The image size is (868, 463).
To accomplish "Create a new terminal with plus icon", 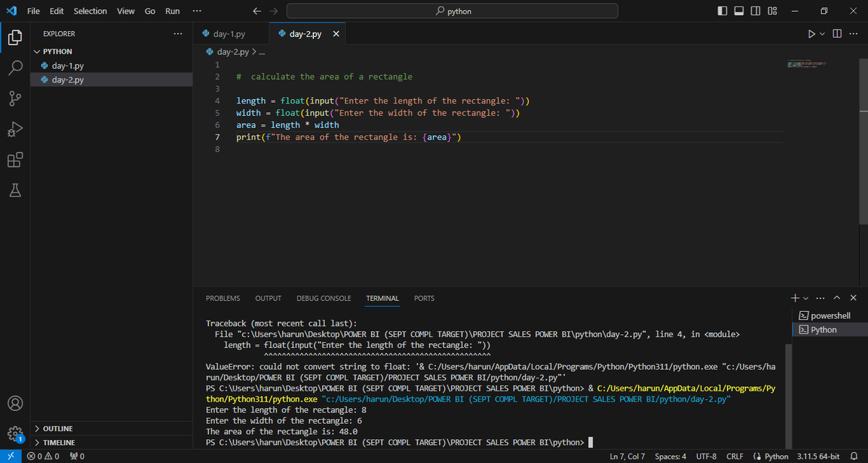I will (795, 298).
